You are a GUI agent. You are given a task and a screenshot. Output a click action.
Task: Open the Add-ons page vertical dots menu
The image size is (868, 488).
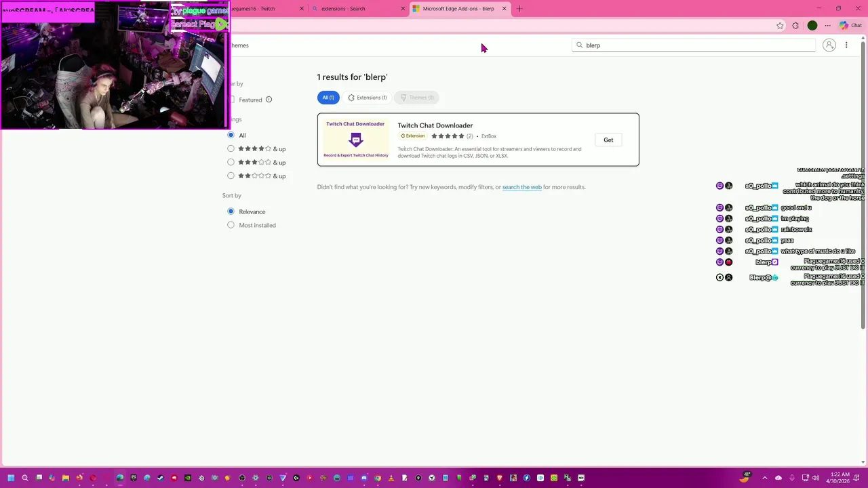click(846, 45)
